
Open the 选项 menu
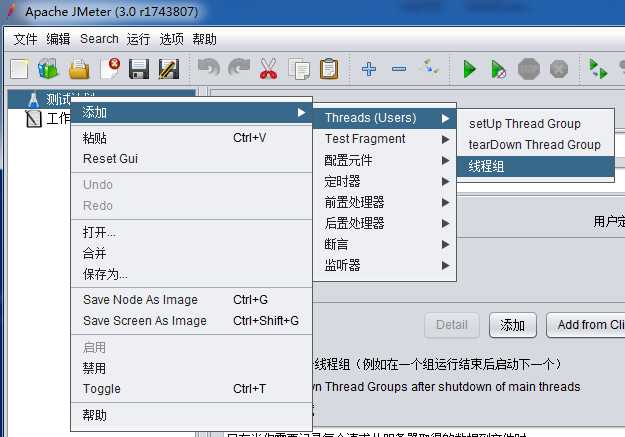click(171, 39)
